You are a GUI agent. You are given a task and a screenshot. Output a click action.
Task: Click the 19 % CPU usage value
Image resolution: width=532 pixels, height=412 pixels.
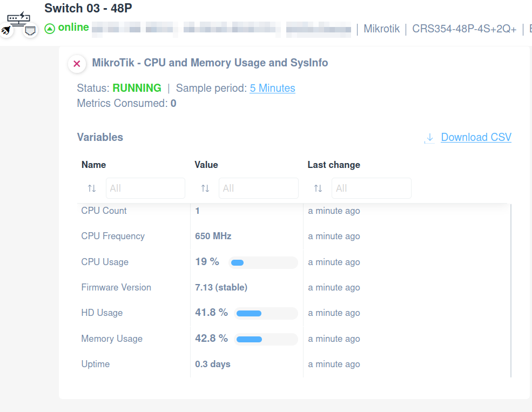click(207, 262)
